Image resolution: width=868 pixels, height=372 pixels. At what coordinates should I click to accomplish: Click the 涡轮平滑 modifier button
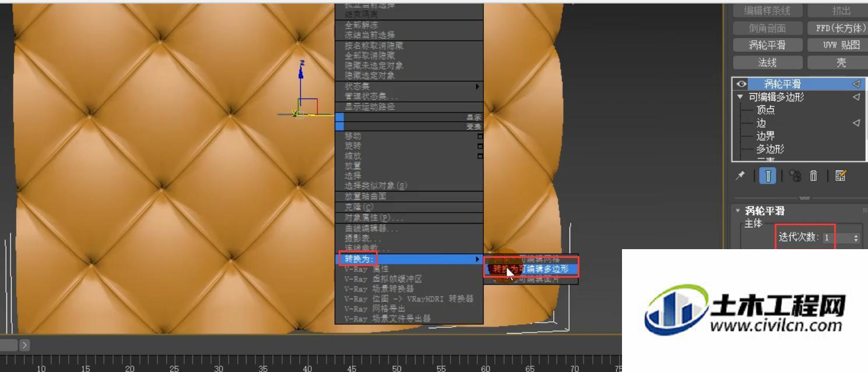pyautogui.click(x=767, y=45)
